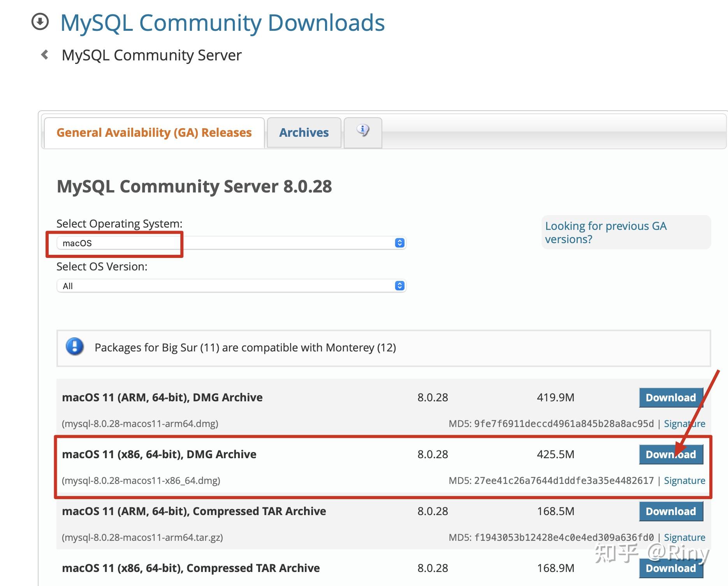Download macOS 11 ARM DMG Archive
Image resolution: width=728 pixels, height=586 pixels.
click(x=670, y=397)
